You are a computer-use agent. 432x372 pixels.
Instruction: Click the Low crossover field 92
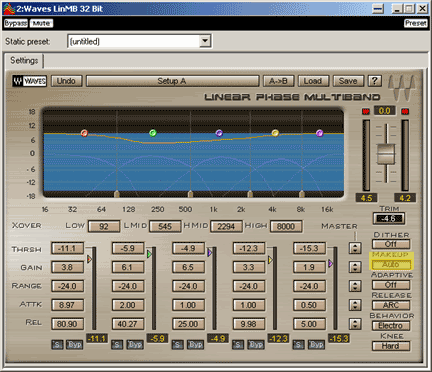pos(104,227)
